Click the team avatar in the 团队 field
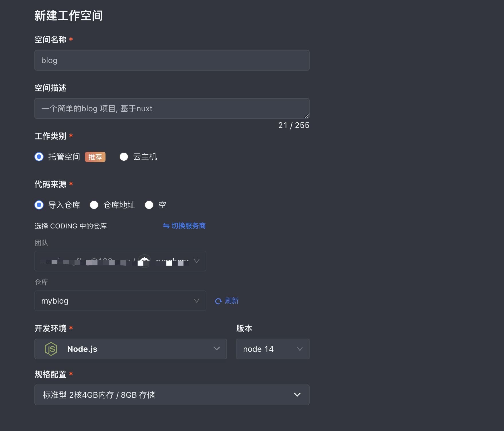504x431 pixels. [x=145, y=261]
